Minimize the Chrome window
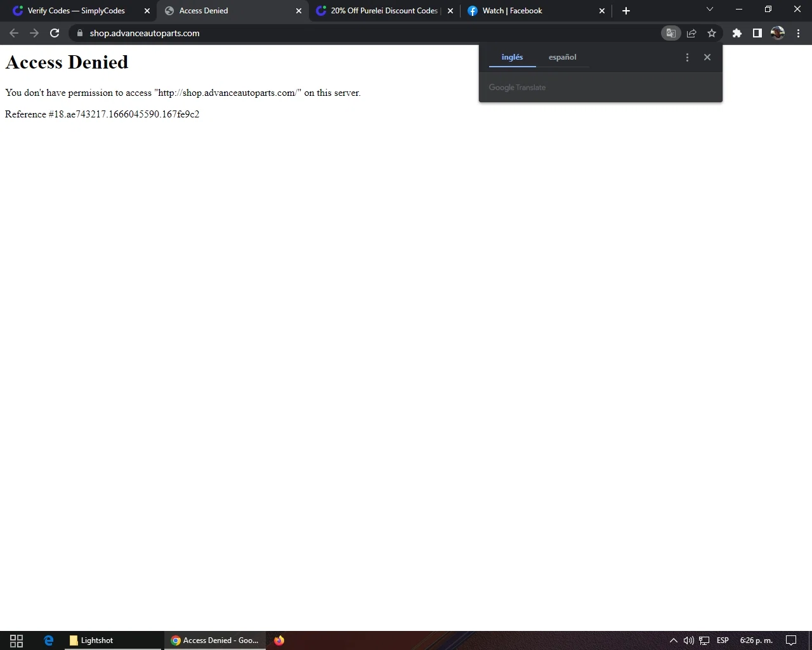The image size is (812, 650). pos(739,10)
